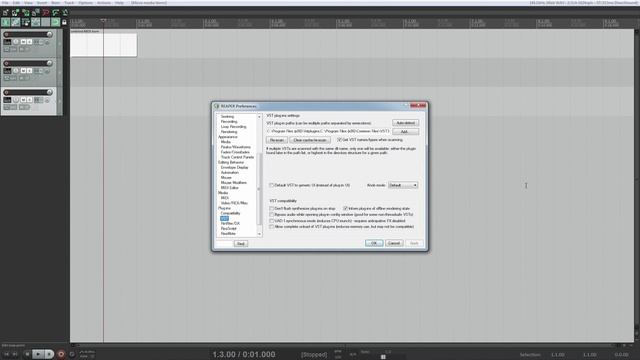This screenshot has width=640, height=360.
Task: Click the Save project toolbar icon
Action: [x=26, y=12]
